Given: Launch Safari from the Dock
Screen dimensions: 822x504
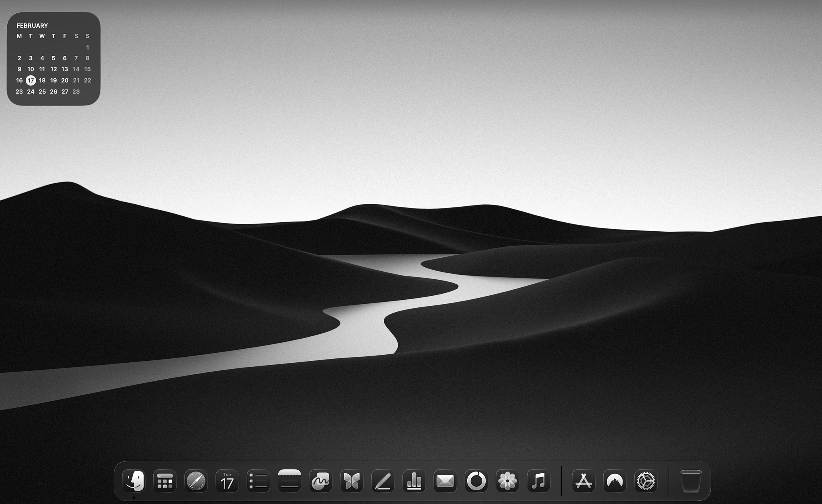Looking at the screenshot, I should (x=196, y=480).
